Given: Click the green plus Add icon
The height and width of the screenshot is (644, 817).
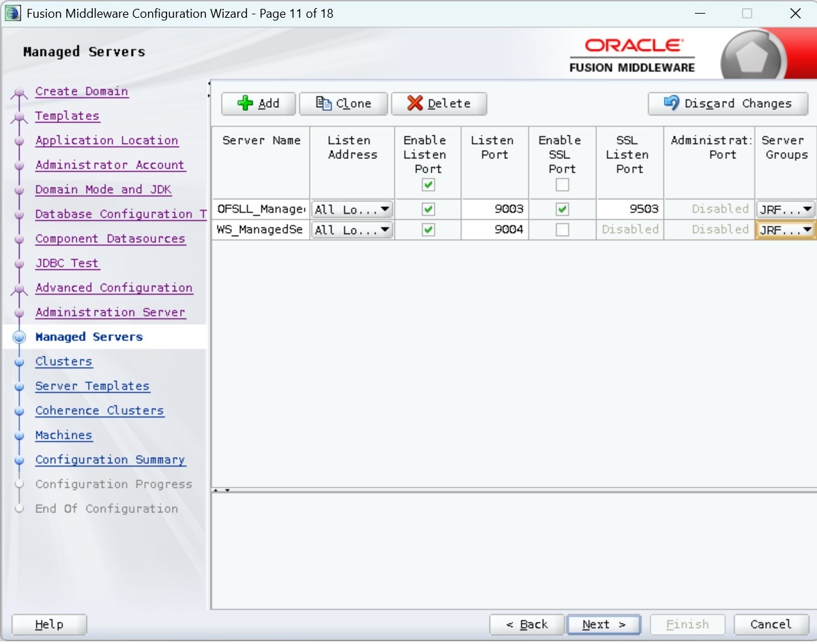Looking at the screenshot, I should coord(245,103).
